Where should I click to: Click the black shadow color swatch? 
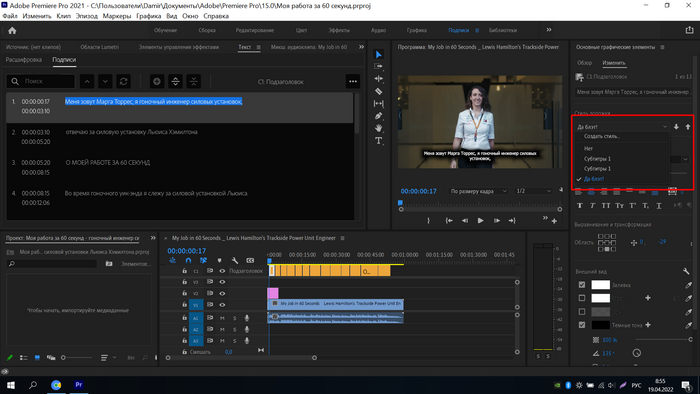600,325
